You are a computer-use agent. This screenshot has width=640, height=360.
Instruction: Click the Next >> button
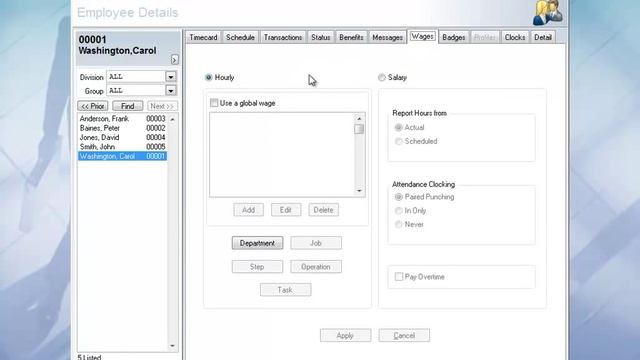tap(162, 106)
